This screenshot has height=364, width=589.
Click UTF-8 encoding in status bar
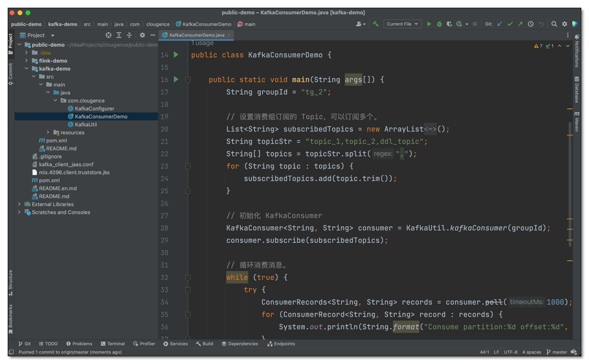click(510, 352)
